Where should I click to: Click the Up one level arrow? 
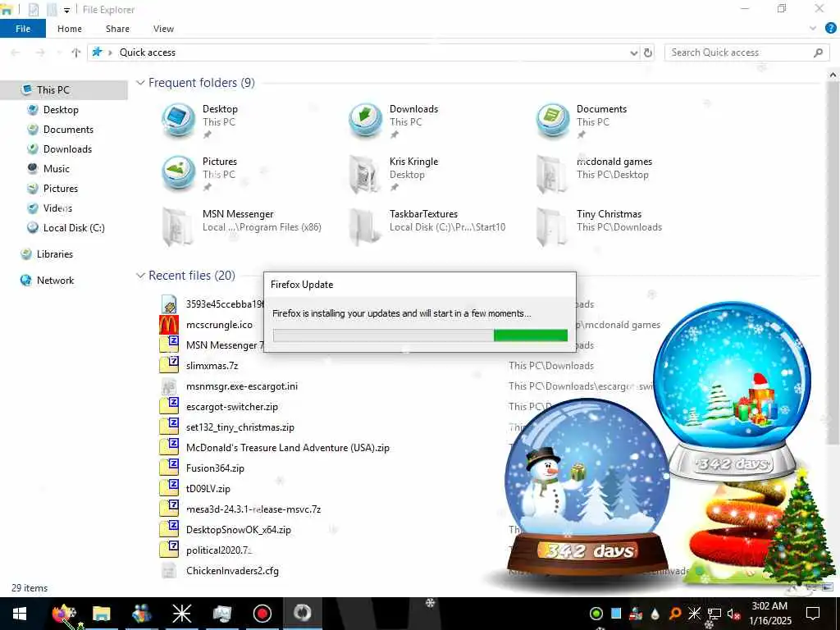(76, 52)
